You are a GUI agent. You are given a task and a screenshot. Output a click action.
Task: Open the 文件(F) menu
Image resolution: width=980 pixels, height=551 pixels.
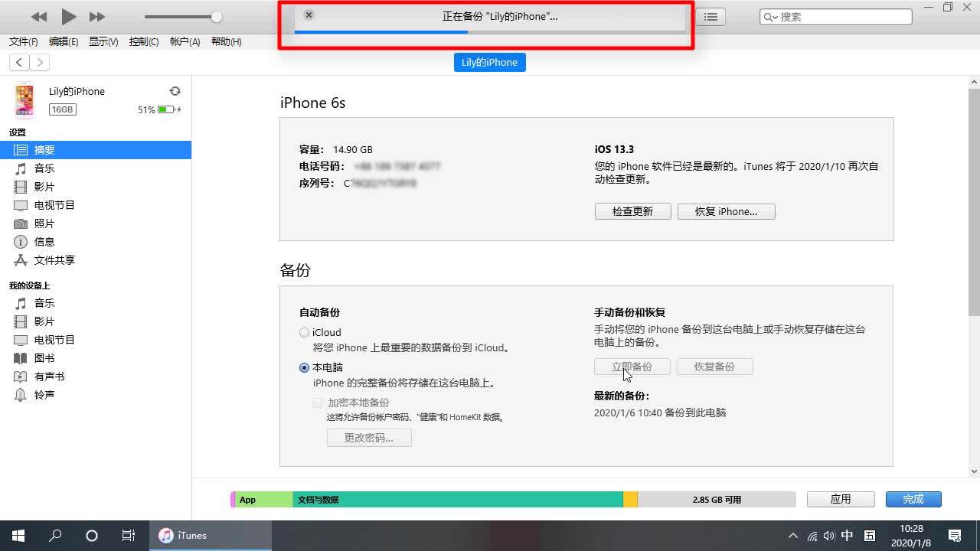click(x=24, y=42)
